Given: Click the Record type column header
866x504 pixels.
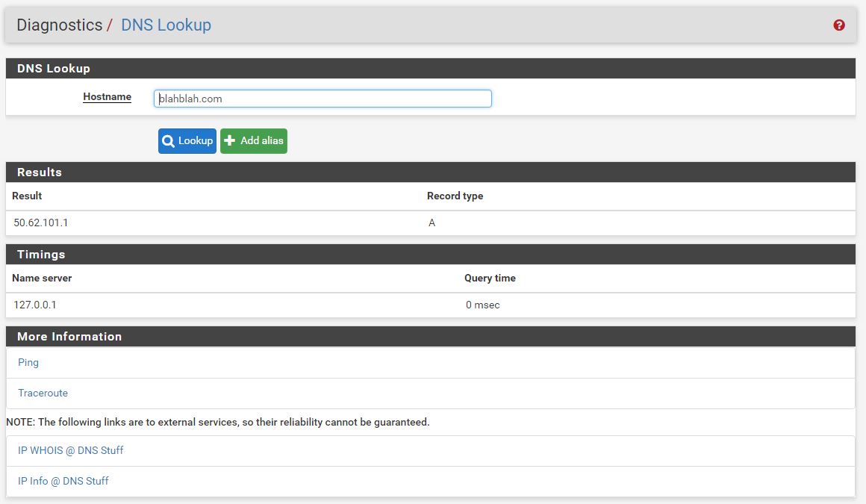Looking at the screenshot, I should [x=455, y=196].
